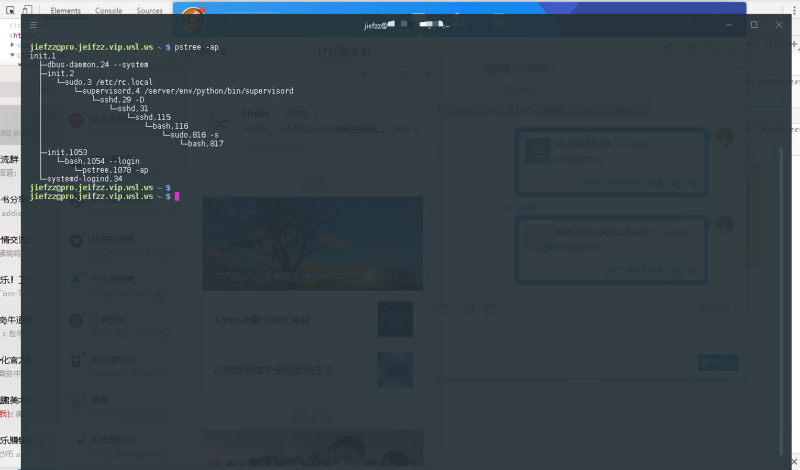This screenshot has height=470, width=800.
Task: Click the terminal title text jiefzz@
Action: click(376, 26)
